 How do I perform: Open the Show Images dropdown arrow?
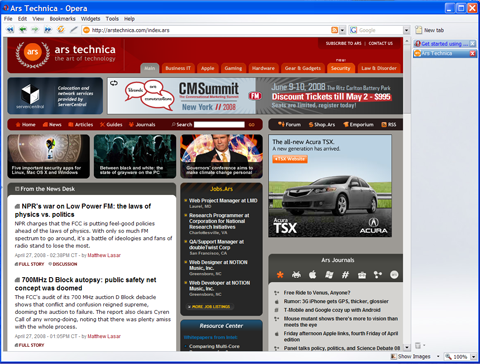click(x=438, y=356)
